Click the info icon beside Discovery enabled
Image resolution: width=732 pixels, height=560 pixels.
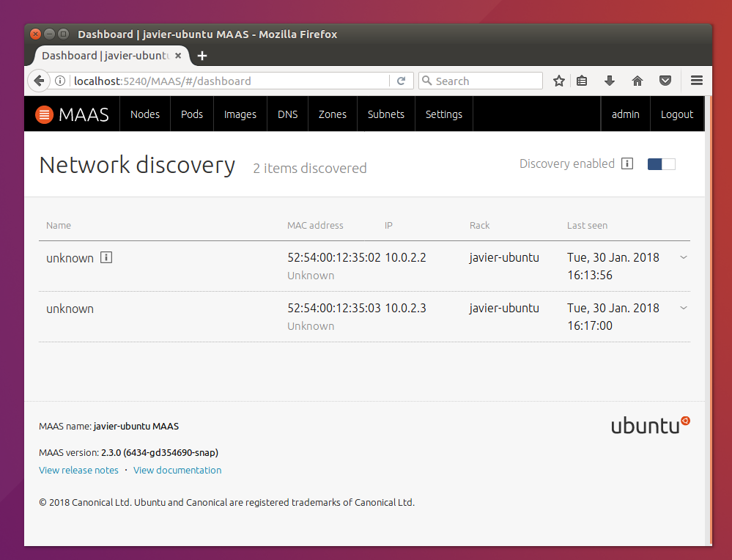627,163
